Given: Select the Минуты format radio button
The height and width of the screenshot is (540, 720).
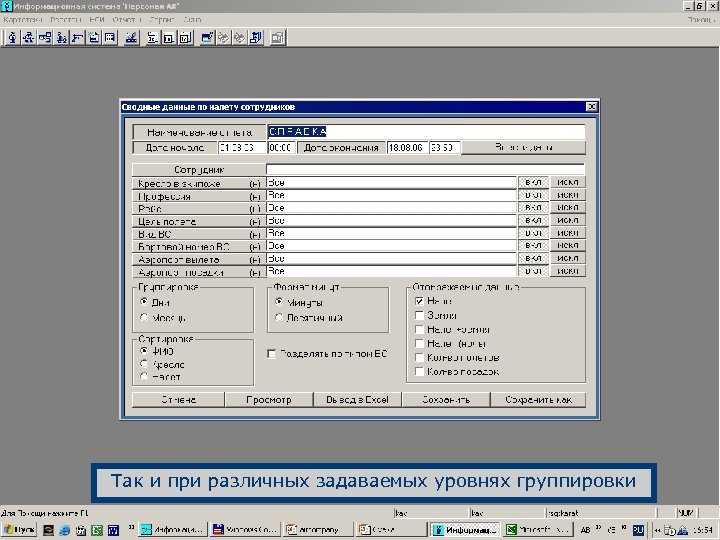Looking at the screenshot, I should [279, 302].
